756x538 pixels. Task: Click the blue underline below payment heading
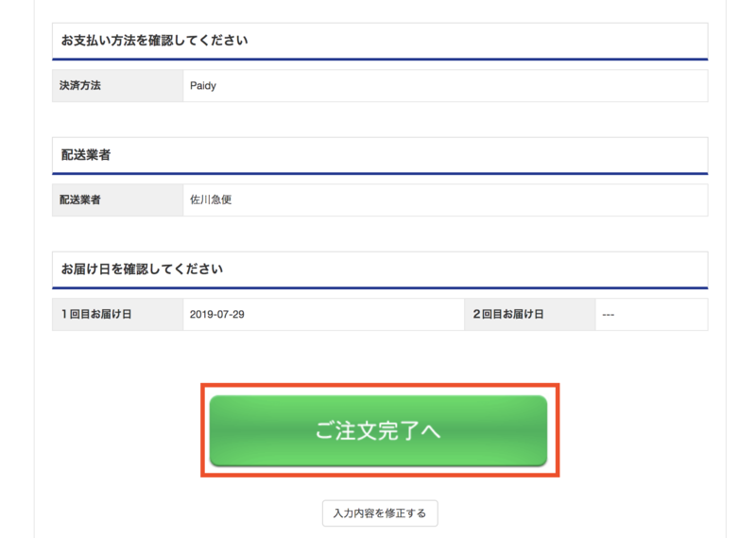(380, 60)
